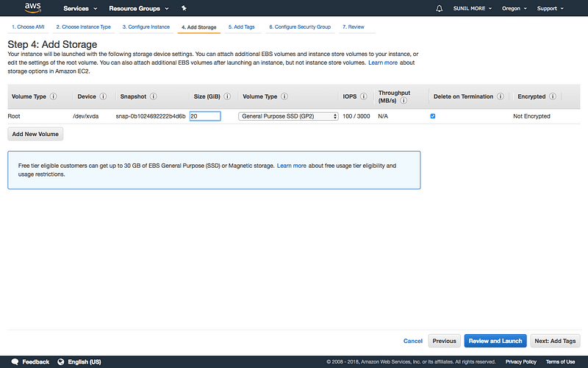This screenshot has width=588, height=368.
Task: Open the SUNIL MORE account menu
Action: point(472,8)
